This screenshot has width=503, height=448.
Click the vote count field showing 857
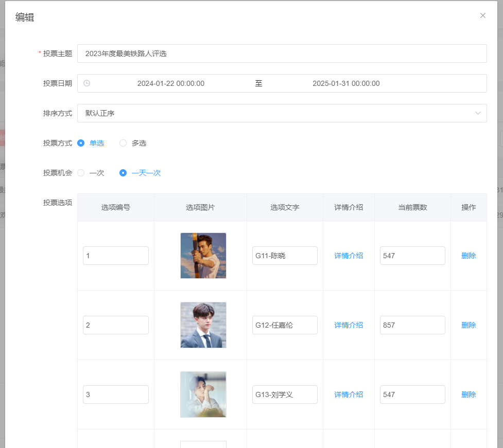(412, 325)
